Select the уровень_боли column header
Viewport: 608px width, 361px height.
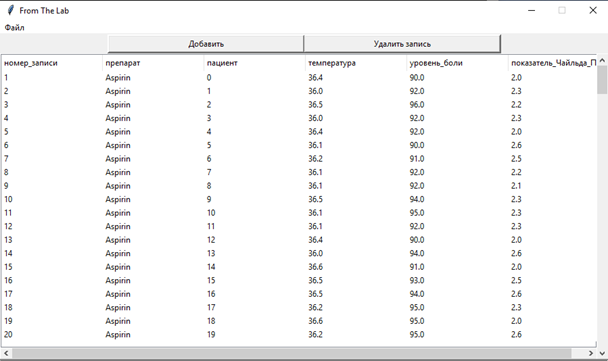click(x=458, y=63)
